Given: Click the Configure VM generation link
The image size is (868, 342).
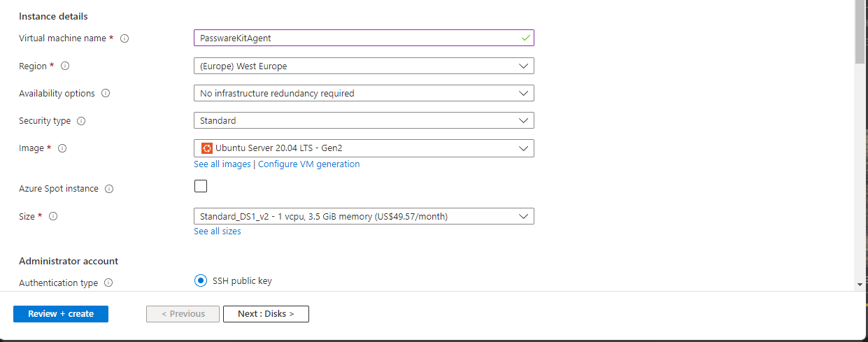Looking at the screenshot, I should [309, 164].
